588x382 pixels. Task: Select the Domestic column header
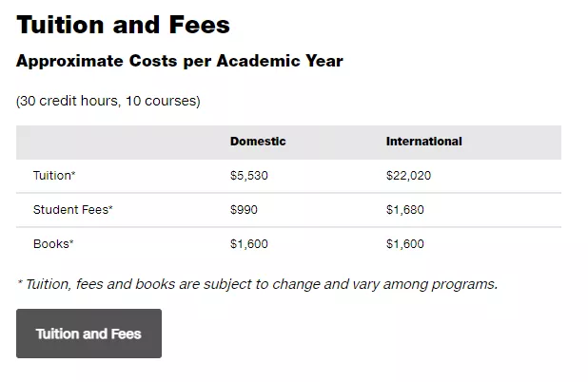point(258,142)
